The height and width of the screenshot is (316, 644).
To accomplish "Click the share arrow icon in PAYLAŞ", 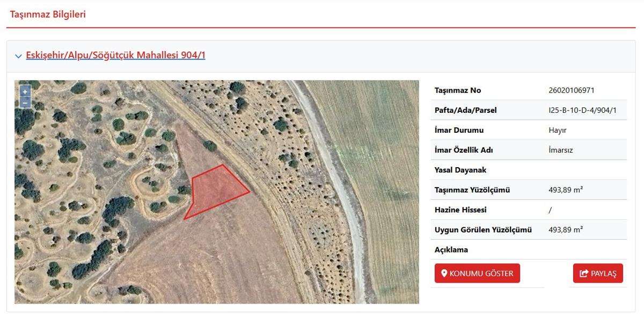I will click(x=584, y=274).
